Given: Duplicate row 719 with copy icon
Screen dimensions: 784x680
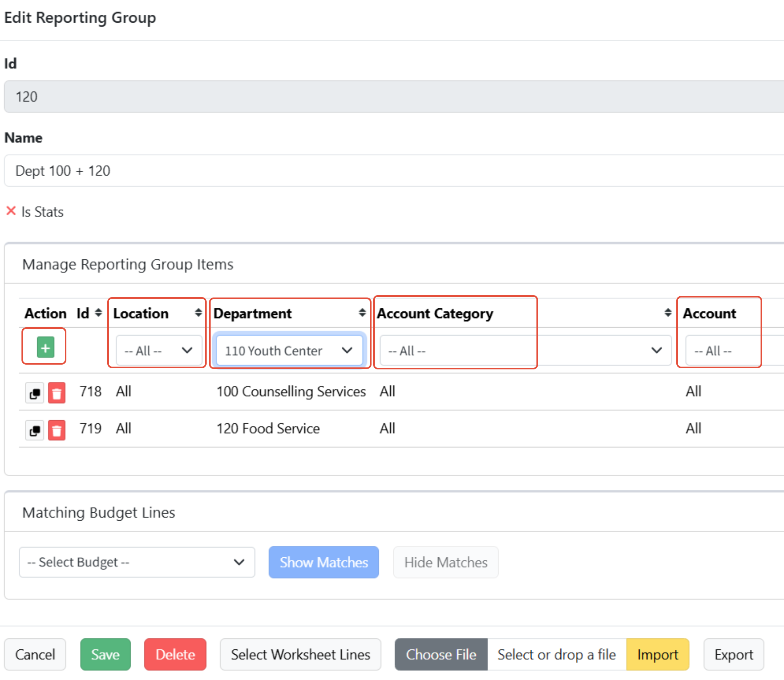Looking at the screenshot, I should coord(35,430).
